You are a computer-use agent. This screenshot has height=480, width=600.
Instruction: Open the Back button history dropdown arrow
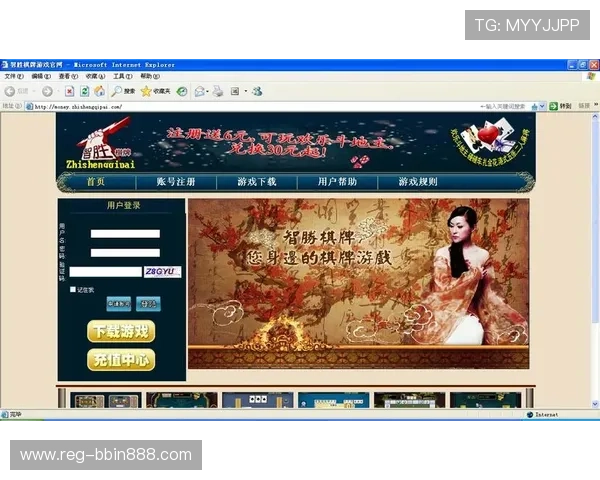(34, 91)
